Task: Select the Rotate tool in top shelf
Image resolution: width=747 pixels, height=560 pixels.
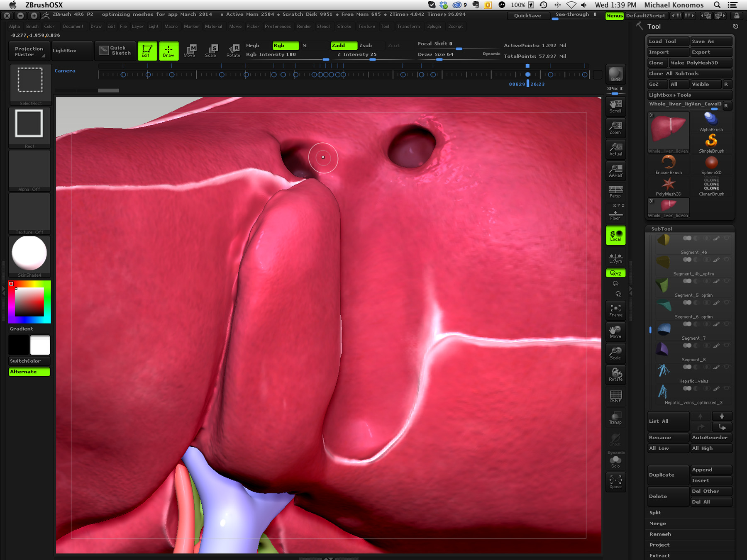Action: pyautogui.click(x=233, y=51)
